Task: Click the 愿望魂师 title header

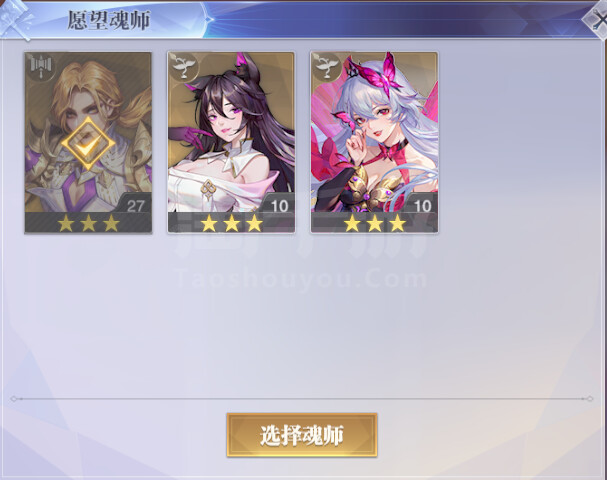Action: 109,20
